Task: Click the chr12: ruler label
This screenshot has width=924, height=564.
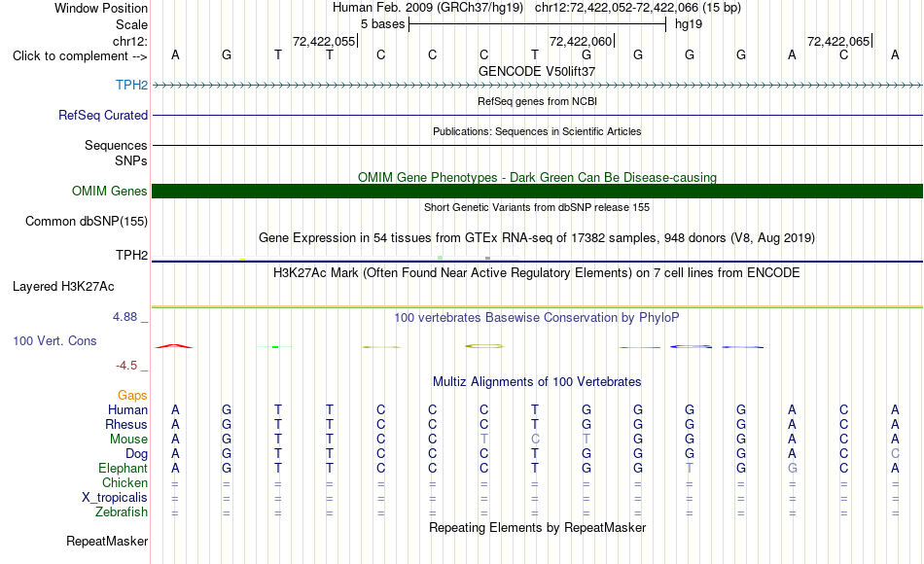Action: [x=129, y=41]
